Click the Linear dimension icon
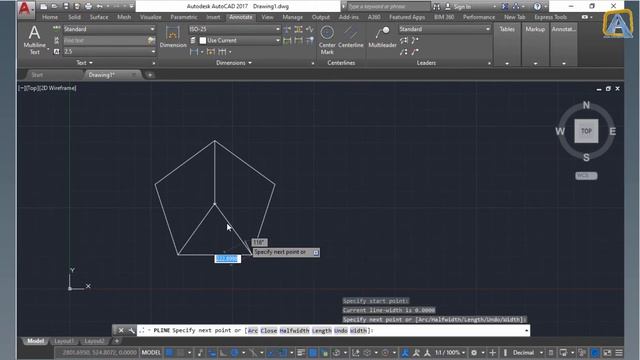The height and width of the screenshot is (360, 640). point(194,52)
